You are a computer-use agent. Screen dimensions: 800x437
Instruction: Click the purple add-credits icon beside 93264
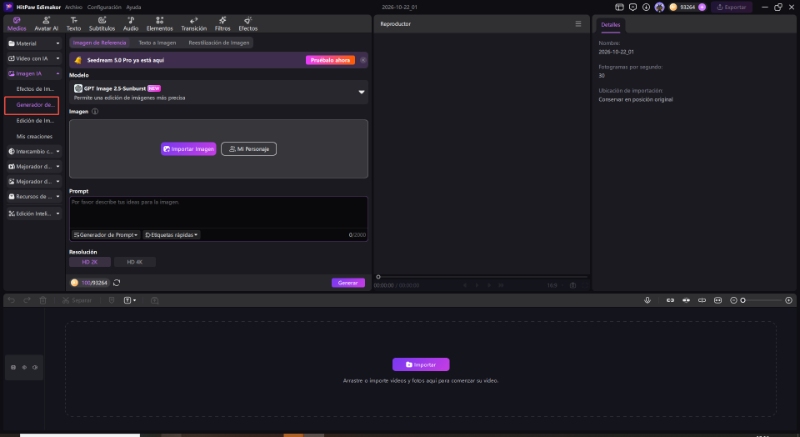pyautogui.click(x=702, y=7)
